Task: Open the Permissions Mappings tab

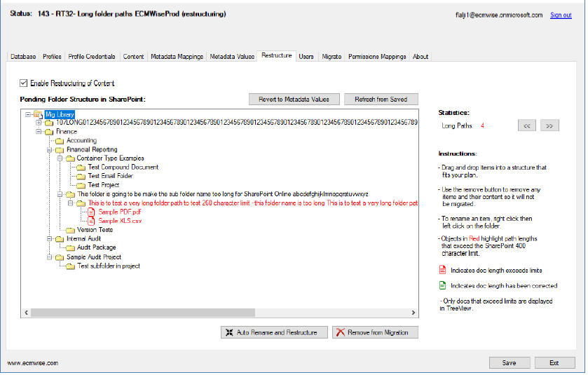Action: (x=377, y=56)
